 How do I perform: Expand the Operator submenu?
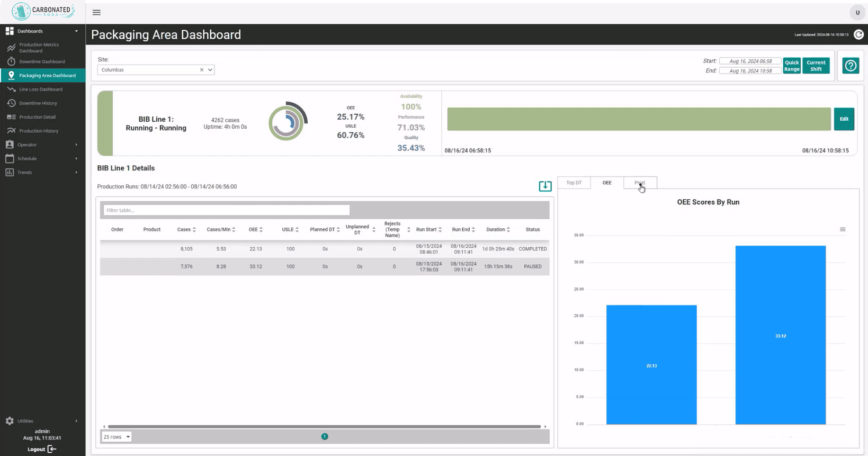[76, 145]
